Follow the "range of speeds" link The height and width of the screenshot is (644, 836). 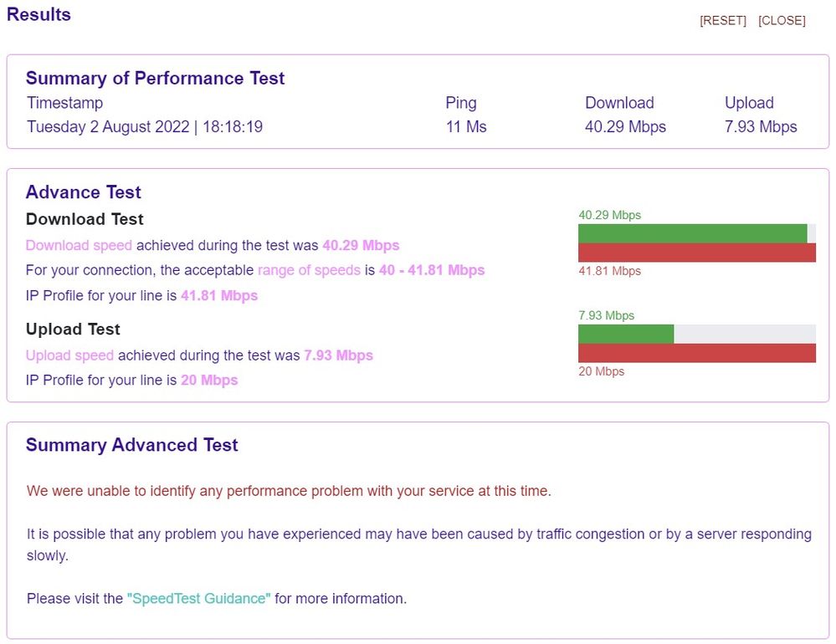pos(309,271)
